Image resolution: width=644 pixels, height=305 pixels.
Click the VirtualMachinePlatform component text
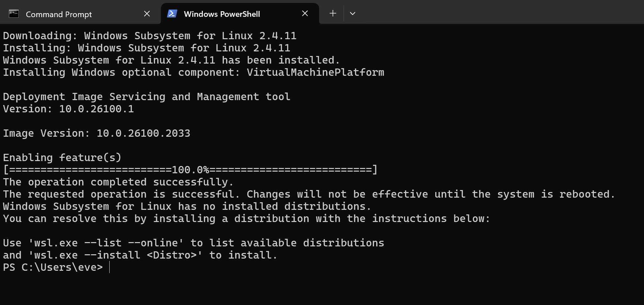tap(315, 72)
